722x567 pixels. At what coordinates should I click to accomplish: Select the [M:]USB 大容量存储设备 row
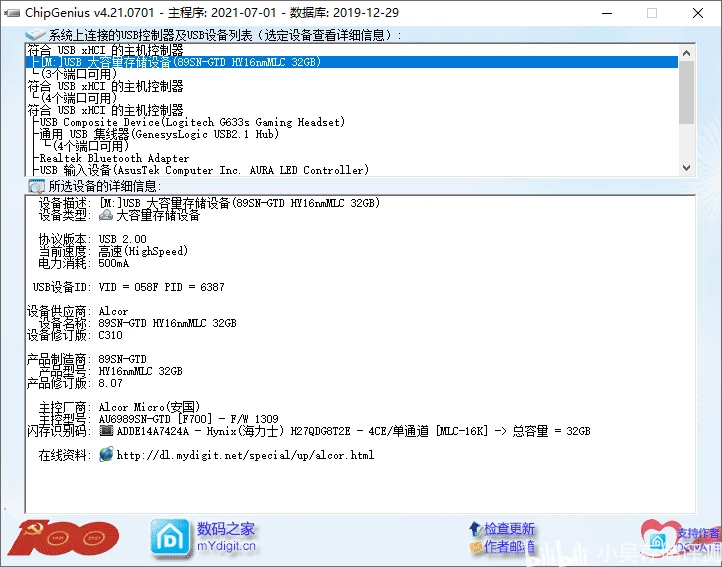point(352,62)
